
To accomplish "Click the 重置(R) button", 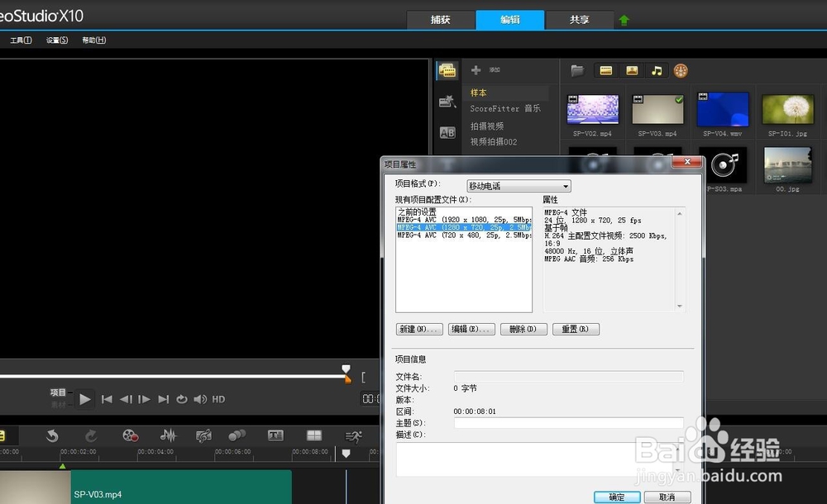I will (576, 329).
